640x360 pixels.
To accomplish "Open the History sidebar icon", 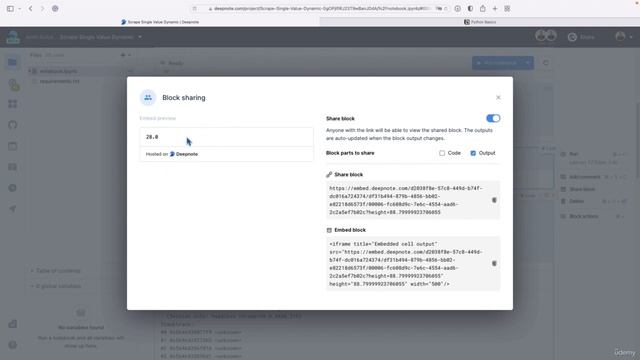I will 13,188.
